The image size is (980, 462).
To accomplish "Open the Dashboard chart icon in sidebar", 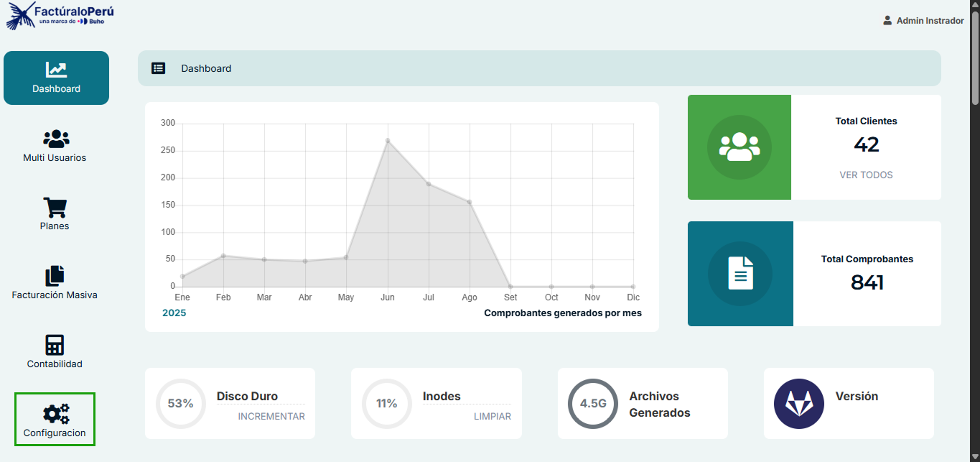I will click(x=56, y=70).
